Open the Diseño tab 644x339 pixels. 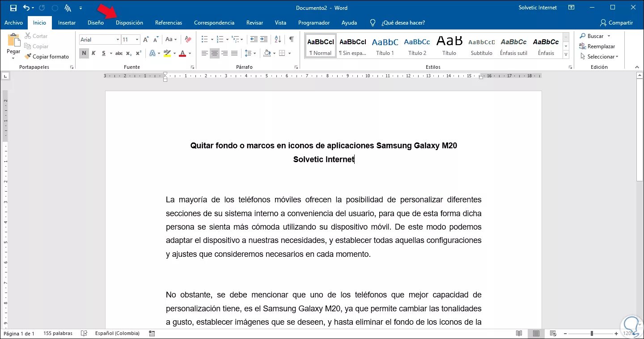click(96, 23)
